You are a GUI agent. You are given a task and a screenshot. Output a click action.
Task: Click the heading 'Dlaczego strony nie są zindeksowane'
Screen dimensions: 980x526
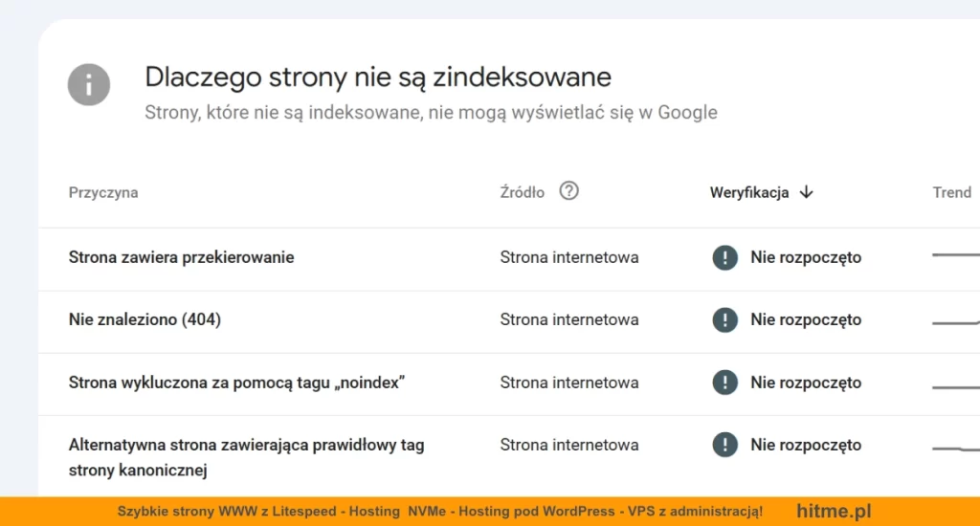tap(377, 77)
